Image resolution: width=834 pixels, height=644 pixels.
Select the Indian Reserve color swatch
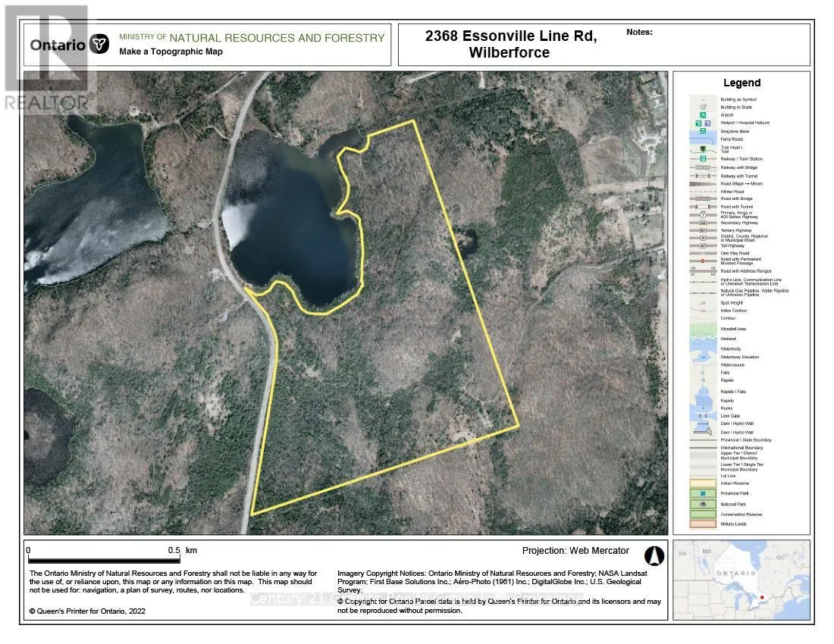(x=703, y=482)
